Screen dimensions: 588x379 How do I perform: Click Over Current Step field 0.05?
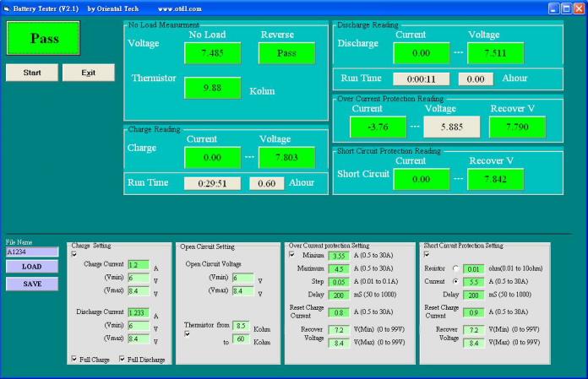339,282
